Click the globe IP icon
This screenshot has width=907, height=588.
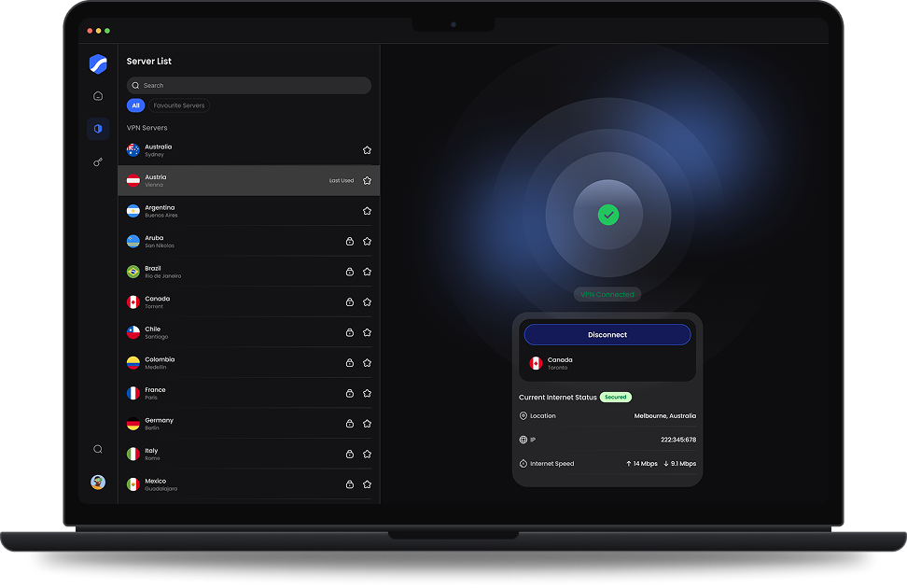[523, 440]
